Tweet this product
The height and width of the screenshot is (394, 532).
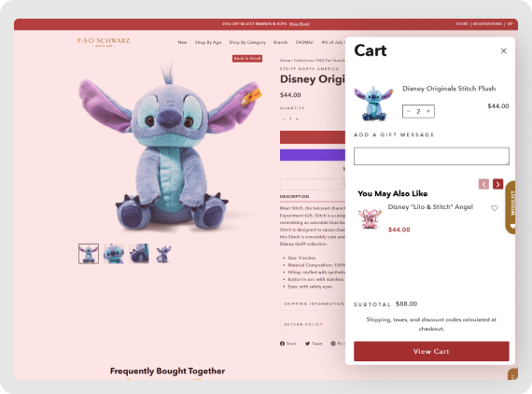pos(314,344)
